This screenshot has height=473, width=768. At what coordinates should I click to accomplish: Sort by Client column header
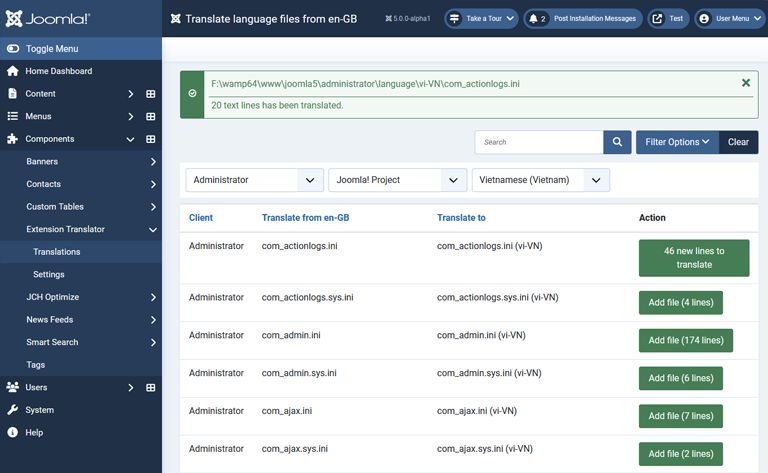click(x=201, y=217)
